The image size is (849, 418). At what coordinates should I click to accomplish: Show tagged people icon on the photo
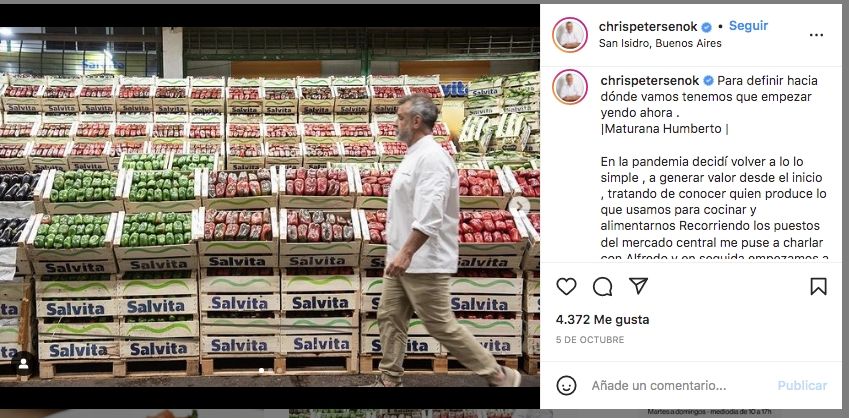click(23, 364)
